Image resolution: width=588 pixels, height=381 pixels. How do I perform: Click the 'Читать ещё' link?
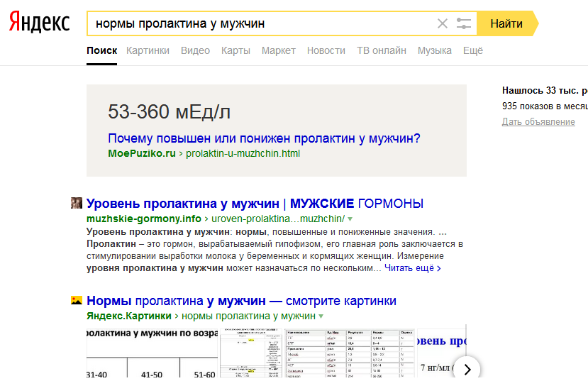413,268
